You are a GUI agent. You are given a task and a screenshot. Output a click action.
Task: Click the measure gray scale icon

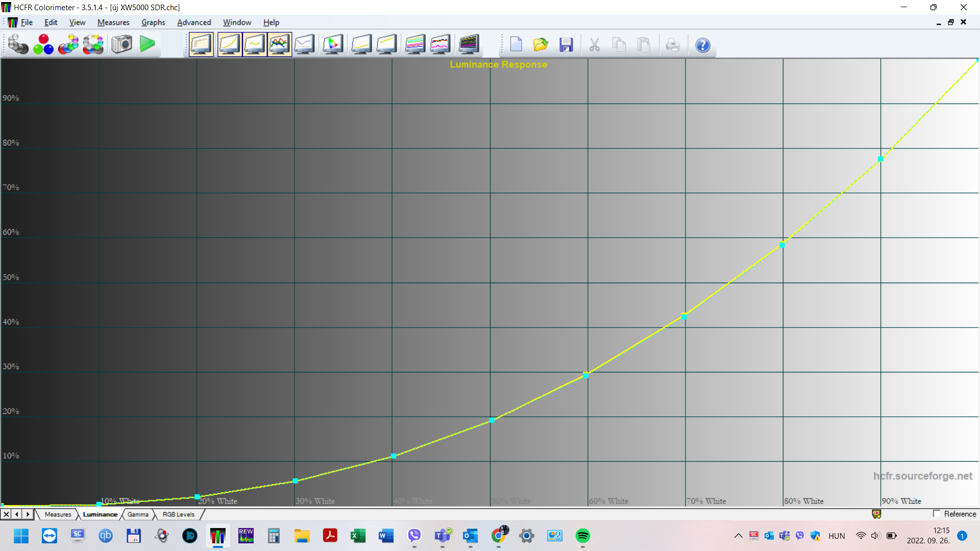coord(18,45)
